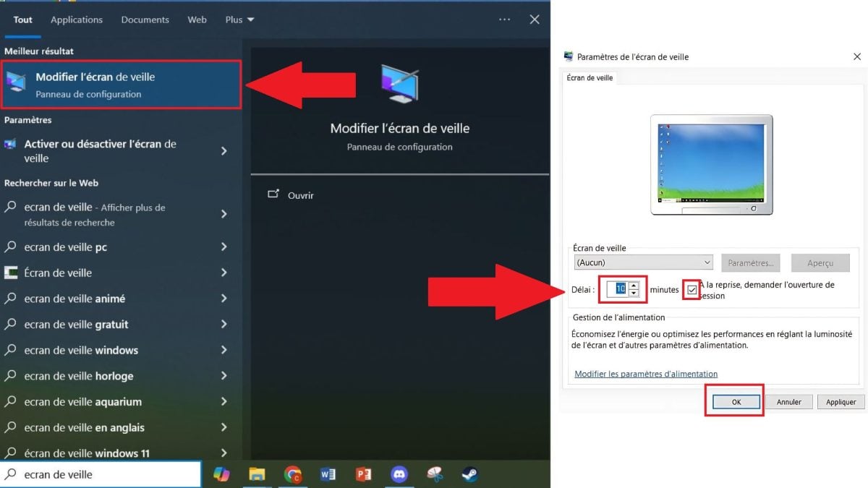Select the 'ecran de veille aquarium' suggestion
This screenshot has height=488, width=868.
83,402
